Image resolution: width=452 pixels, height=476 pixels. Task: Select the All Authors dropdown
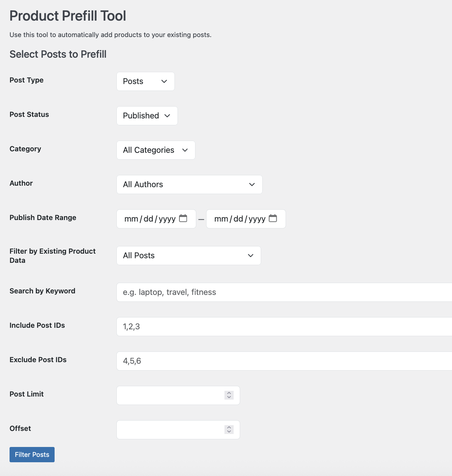(x=189, y=185)
